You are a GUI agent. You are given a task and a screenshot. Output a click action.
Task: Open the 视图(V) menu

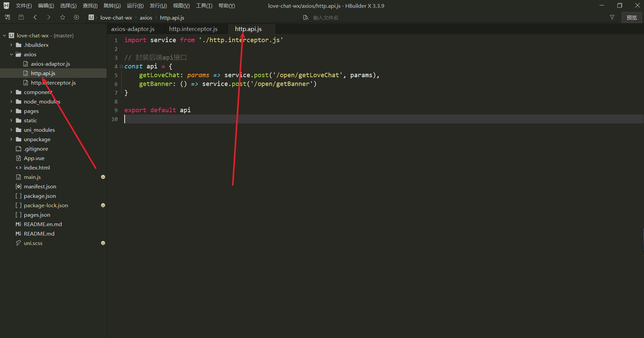(x=181, y=6)
